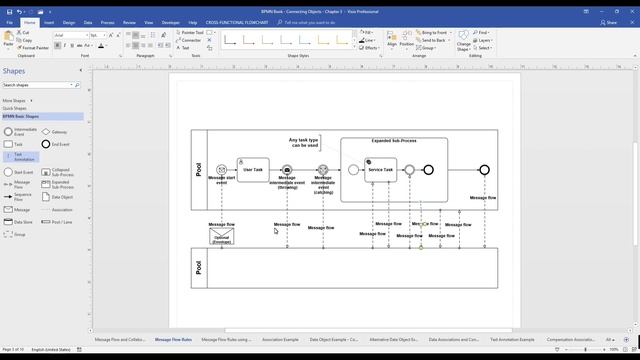Select the Sequence Flow stencil shape

click(18, 197)
